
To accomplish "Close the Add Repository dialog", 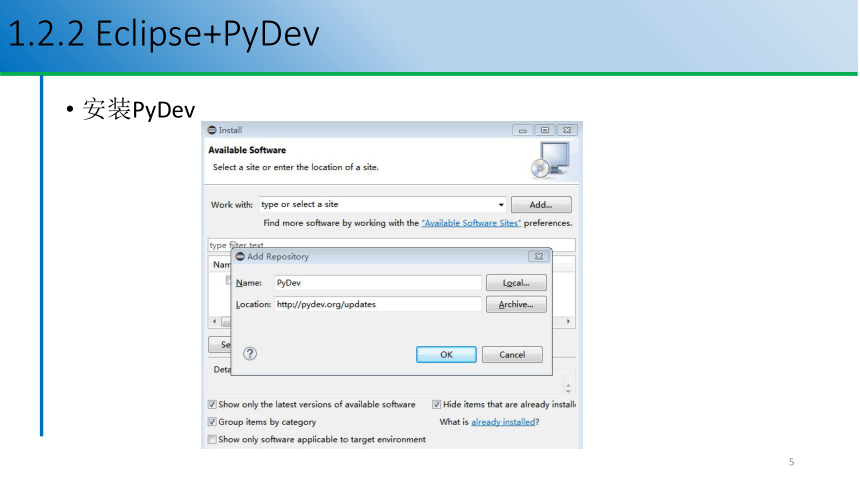I will coord(539,256).
